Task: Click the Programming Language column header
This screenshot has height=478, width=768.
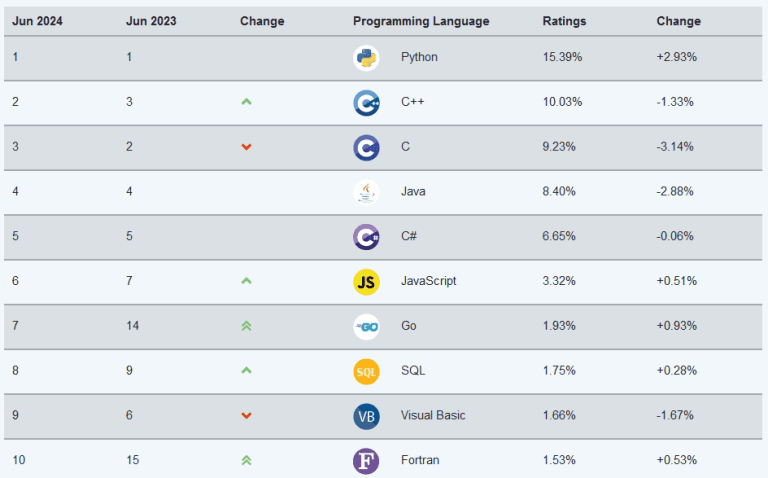Action: click(x=421, y=21)
